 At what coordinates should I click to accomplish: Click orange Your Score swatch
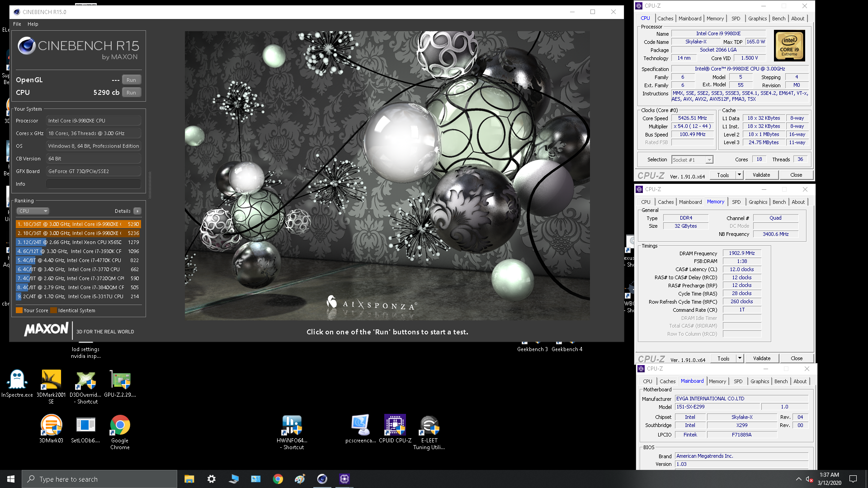tap(19, 310)
